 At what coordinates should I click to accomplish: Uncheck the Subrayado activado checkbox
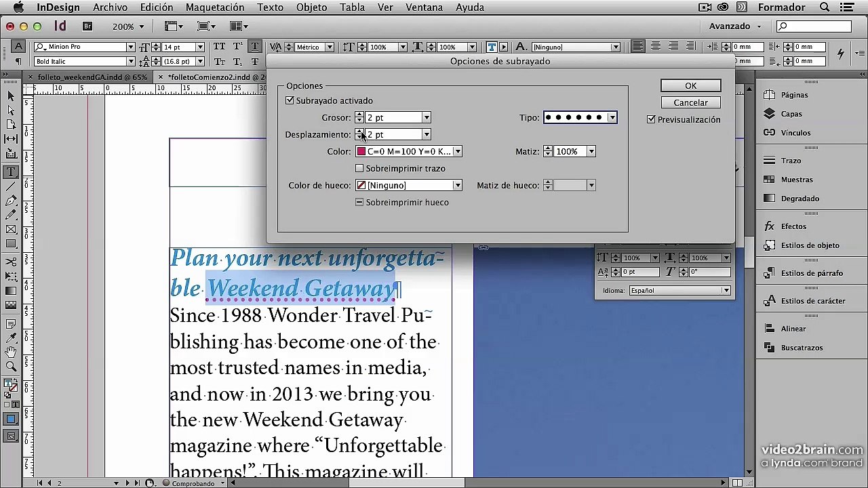(290, 100)
